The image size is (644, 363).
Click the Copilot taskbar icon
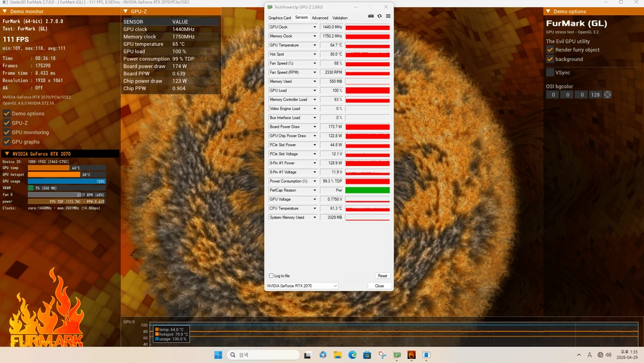pos(323,355)
